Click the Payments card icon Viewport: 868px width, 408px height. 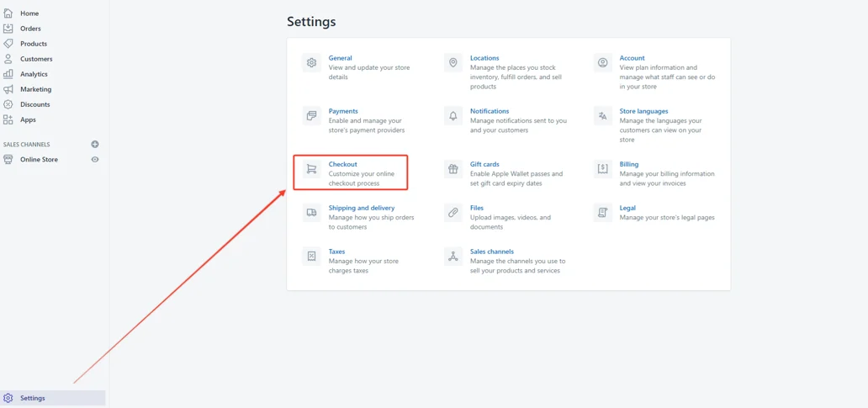coord(312,116)
